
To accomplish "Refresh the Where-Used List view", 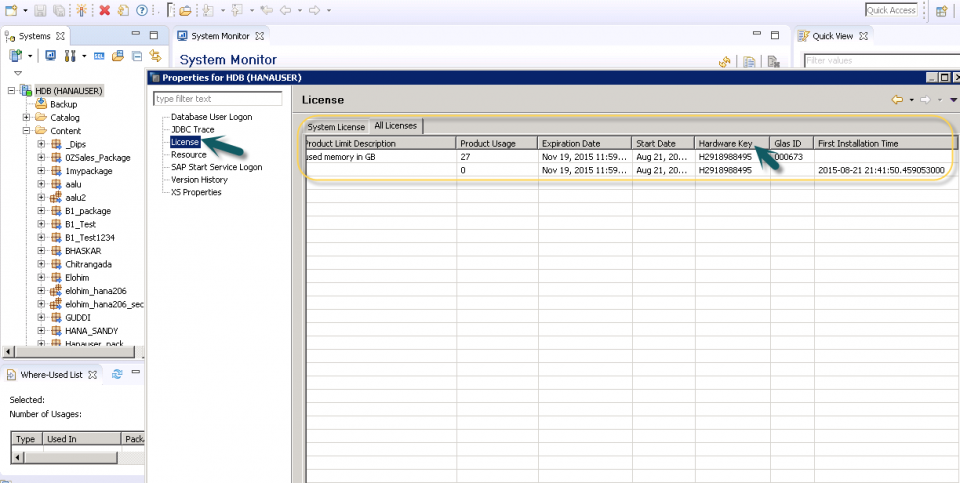I will pos(117,374).
